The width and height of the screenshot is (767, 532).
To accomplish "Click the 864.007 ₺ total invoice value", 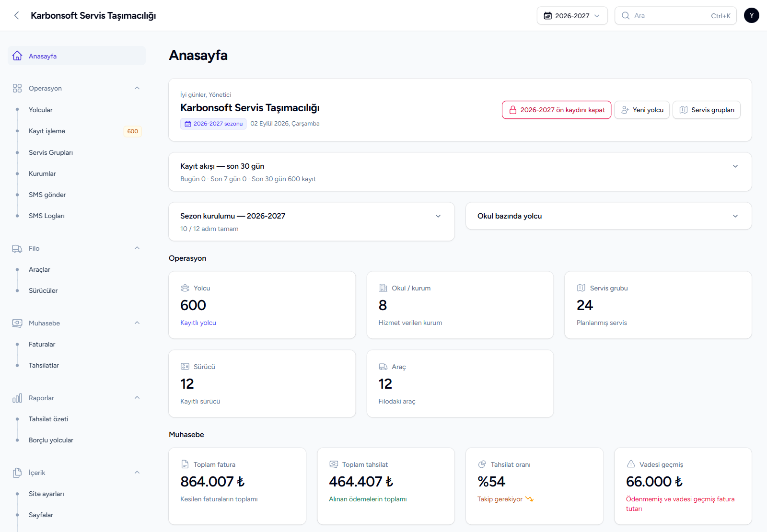I will [212, 481].
